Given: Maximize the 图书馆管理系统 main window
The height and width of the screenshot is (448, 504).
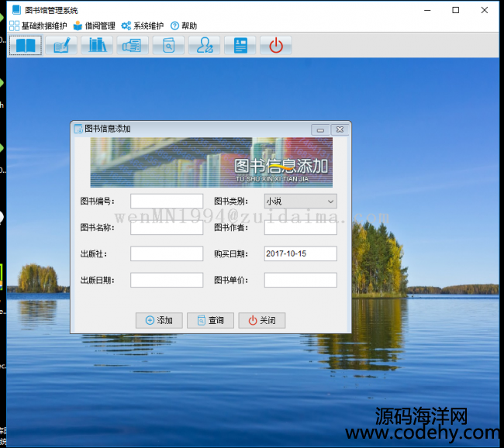Looking at the screenshot, I should coord(455,10).
